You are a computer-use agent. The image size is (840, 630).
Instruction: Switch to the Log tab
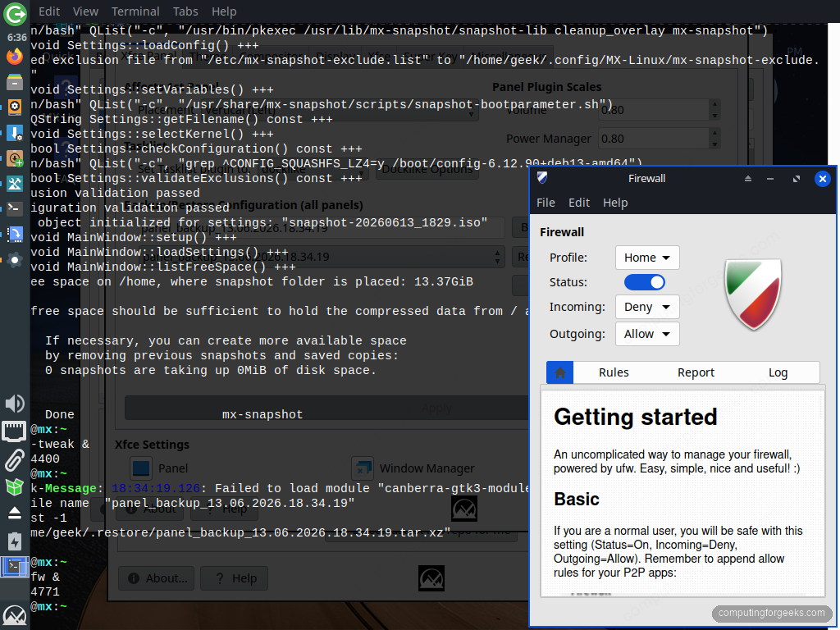(778, 372)
